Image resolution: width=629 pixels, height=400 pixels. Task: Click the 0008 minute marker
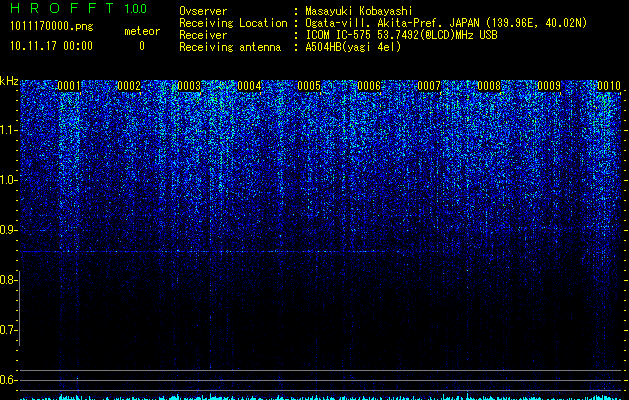coord(489,86)
